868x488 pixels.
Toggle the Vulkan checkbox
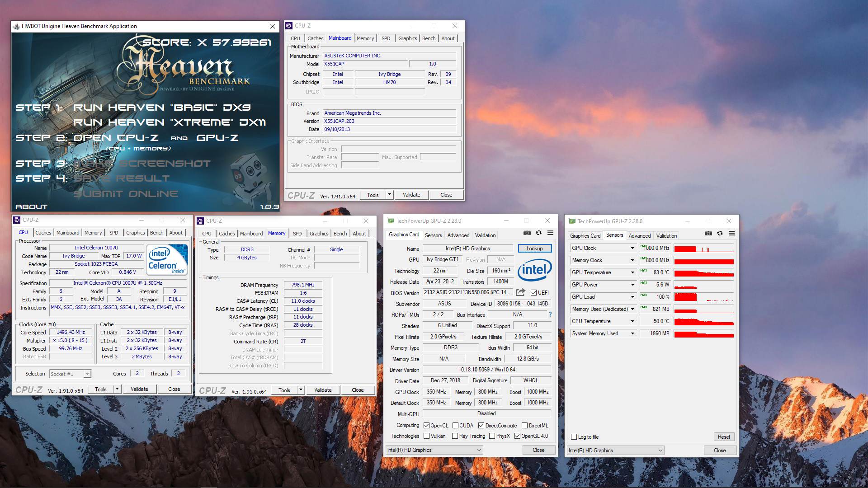pos(426,436)
